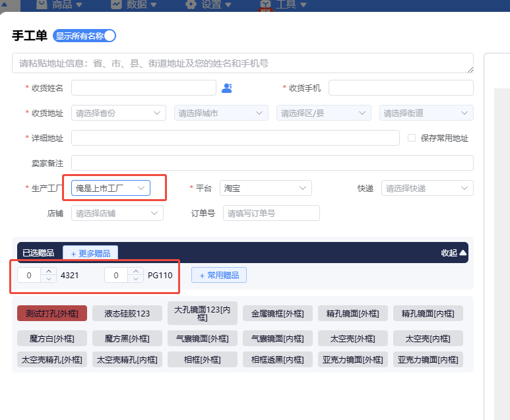510x420 pixels.
Task: Select the 魔方白[外框] product
Action: coord(52,338)
